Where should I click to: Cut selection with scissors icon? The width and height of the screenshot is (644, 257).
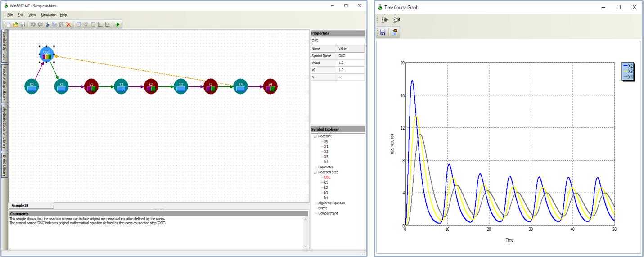47,24
